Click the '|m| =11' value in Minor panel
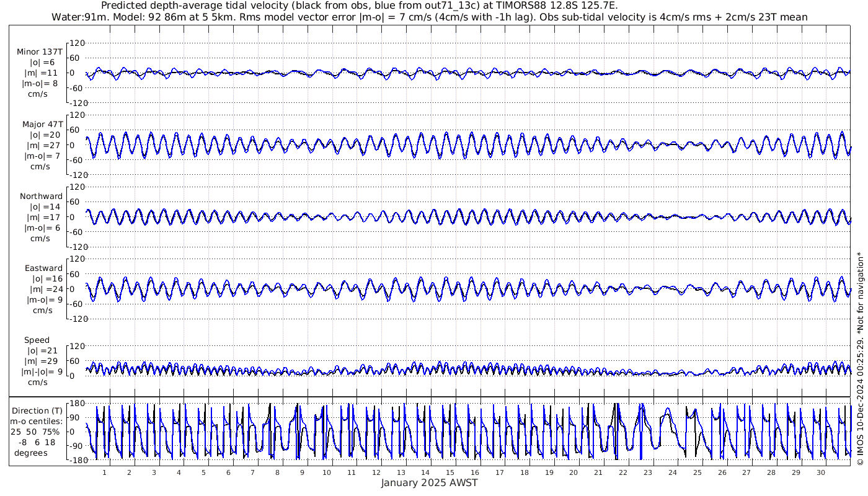Screen dimensions: 868x496 coord(45,73)
